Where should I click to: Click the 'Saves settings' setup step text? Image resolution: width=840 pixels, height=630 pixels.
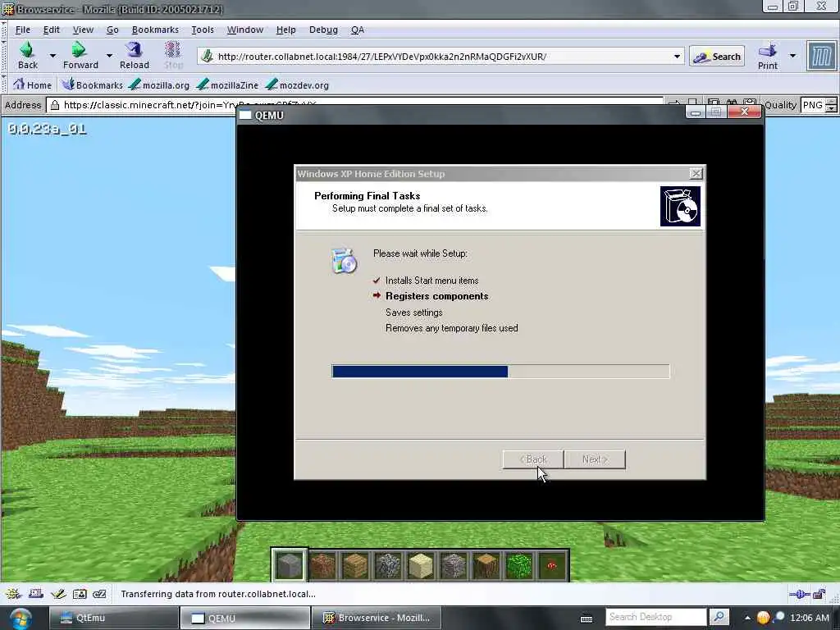pyautogui.click(x=414, y=313)
